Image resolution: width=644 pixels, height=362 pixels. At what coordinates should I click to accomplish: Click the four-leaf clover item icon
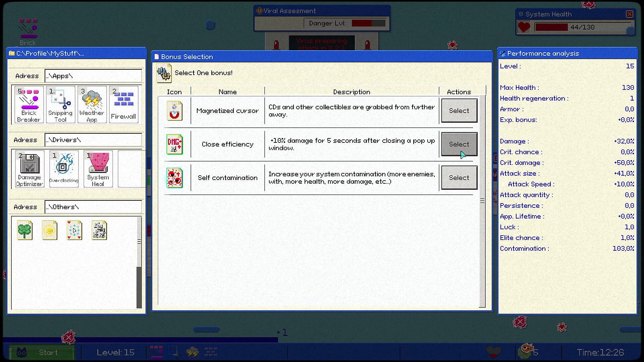25,230
